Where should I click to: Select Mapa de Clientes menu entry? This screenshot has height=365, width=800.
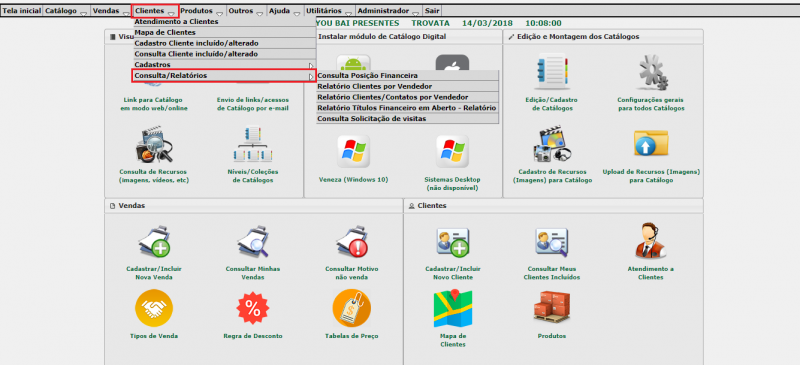[x=224, y=33]
